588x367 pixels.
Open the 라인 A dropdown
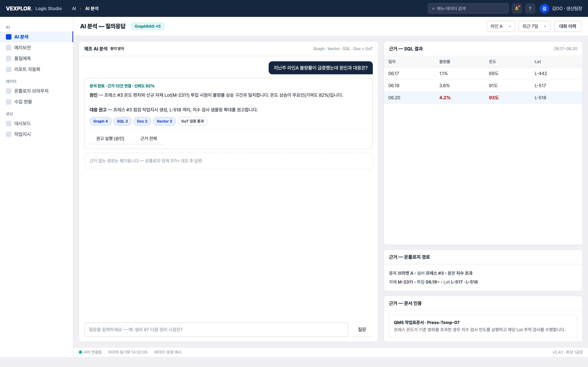click(x=501, y=26)
